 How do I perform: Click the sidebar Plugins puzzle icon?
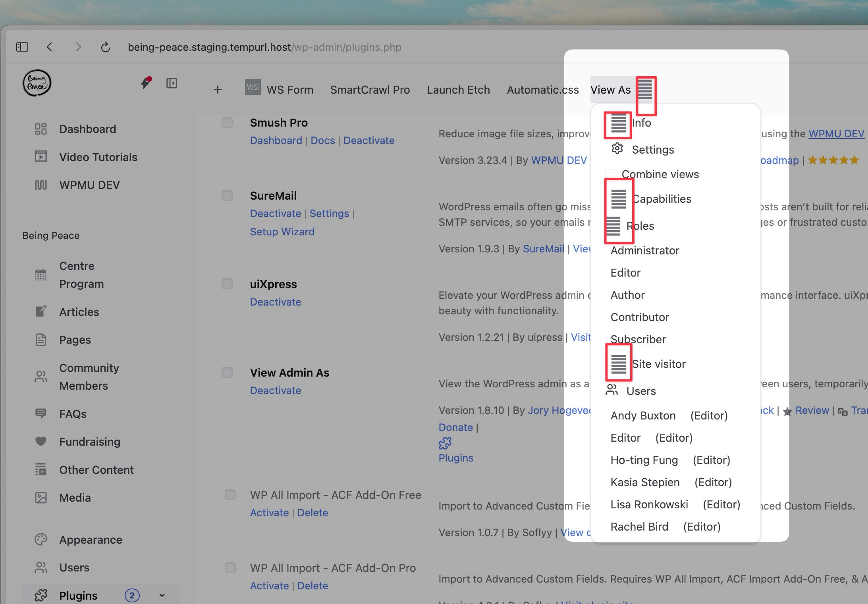pyautogui.click(x=41, y=595)
